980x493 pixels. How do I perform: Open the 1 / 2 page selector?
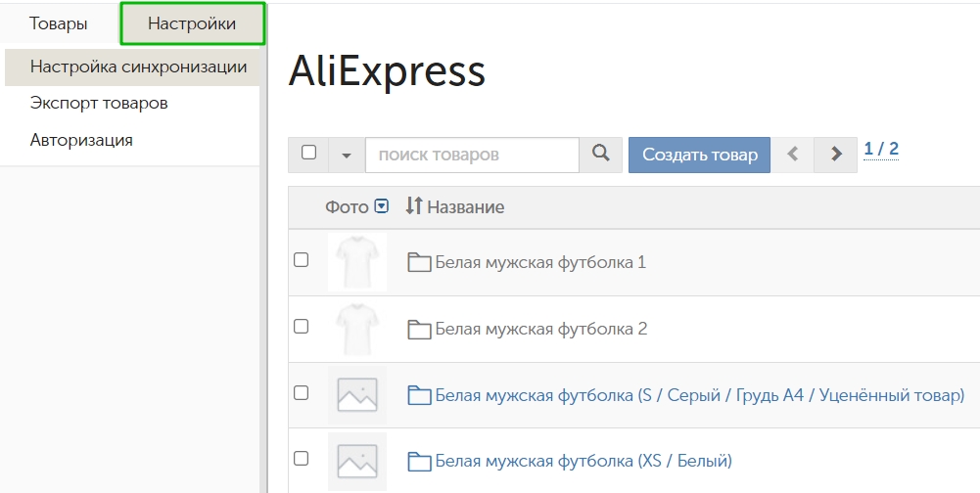pos(881,150)
